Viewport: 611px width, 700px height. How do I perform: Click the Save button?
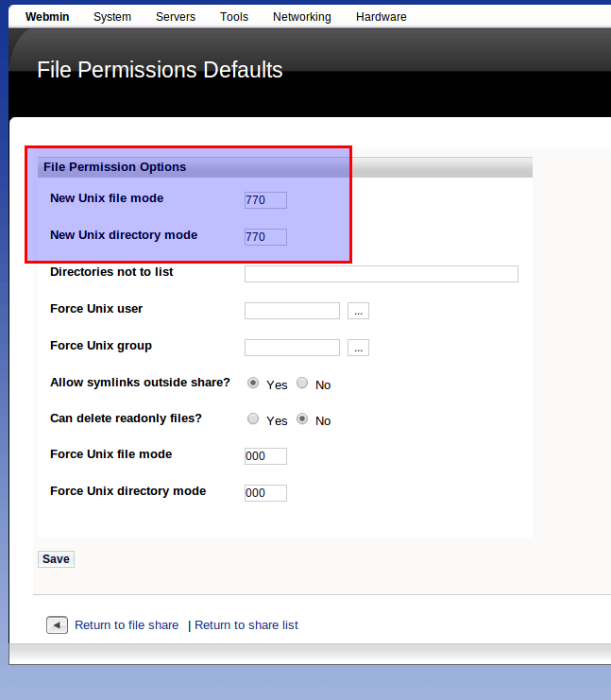coord(56,559)
